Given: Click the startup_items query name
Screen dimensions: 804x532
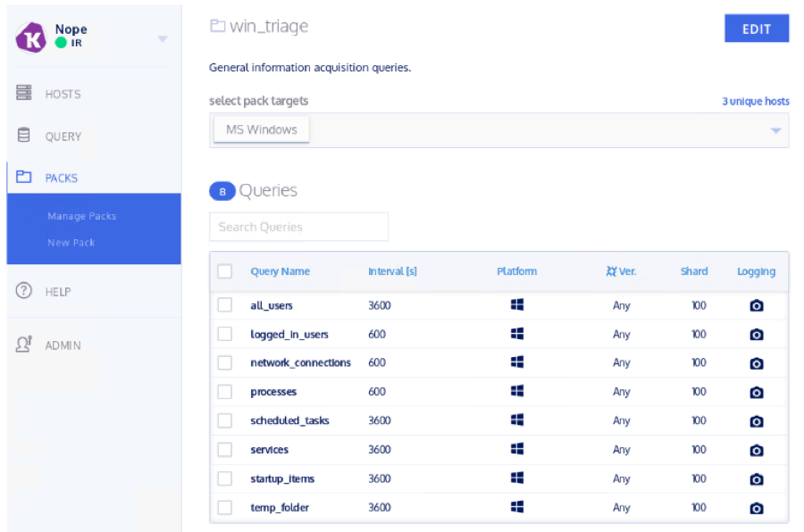Looking at the screenshot, I should click(x=282, y=478).
